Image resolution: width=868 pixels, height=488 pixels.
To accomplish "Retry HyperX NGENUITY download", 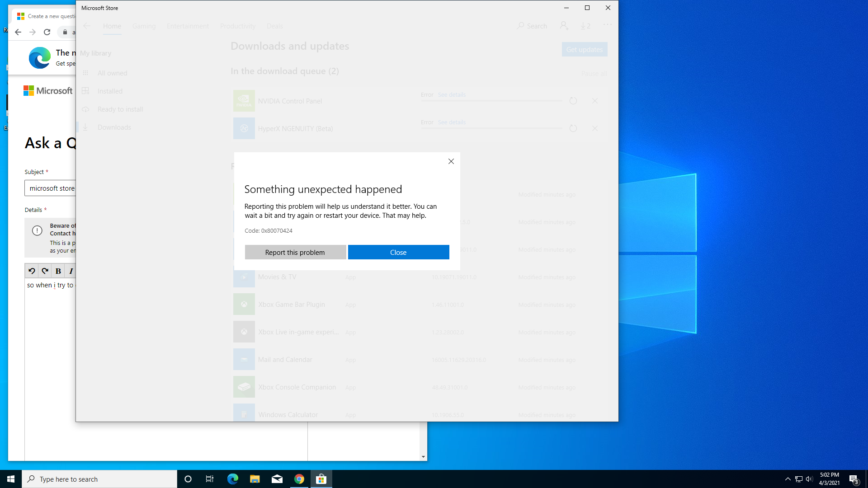I will point(573,128).
